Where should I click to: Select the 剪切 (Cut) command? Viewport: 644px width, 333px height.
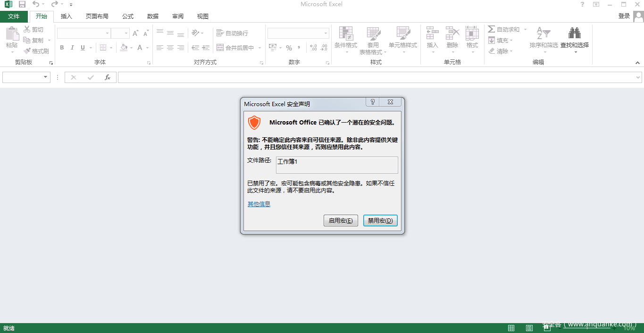(33, 30)
